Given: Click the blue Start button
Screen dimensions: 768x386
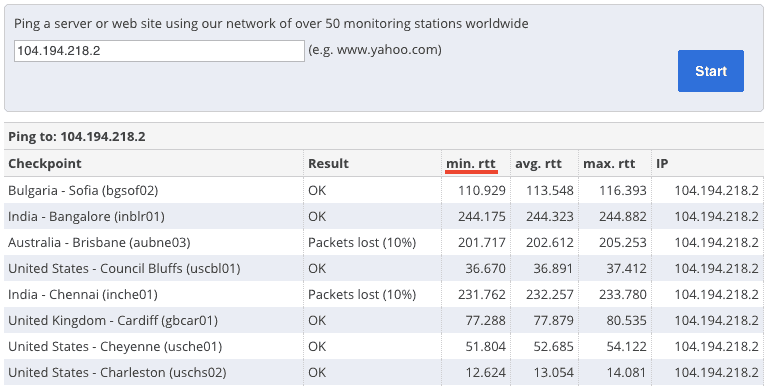Looking at the screenshot, I should [x=711, y=71].
